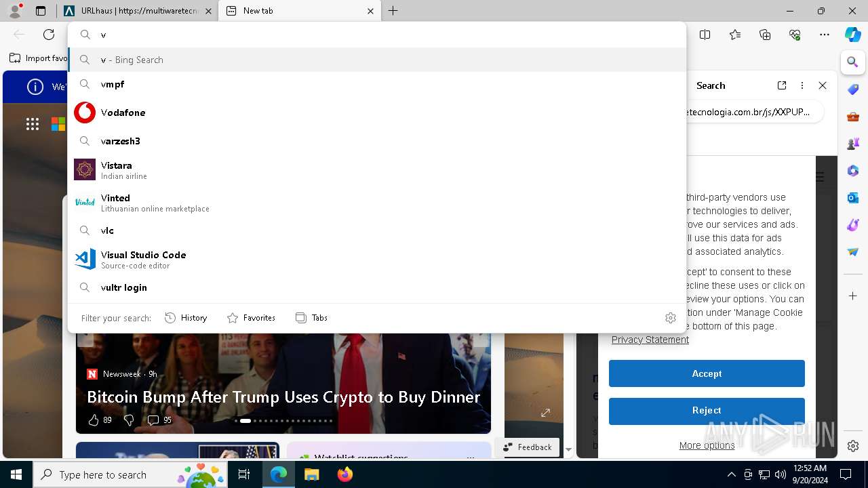Viewport: 868px width, 488px height.
Task: Open Collections icon in toolbar
Action: point(765,35)
